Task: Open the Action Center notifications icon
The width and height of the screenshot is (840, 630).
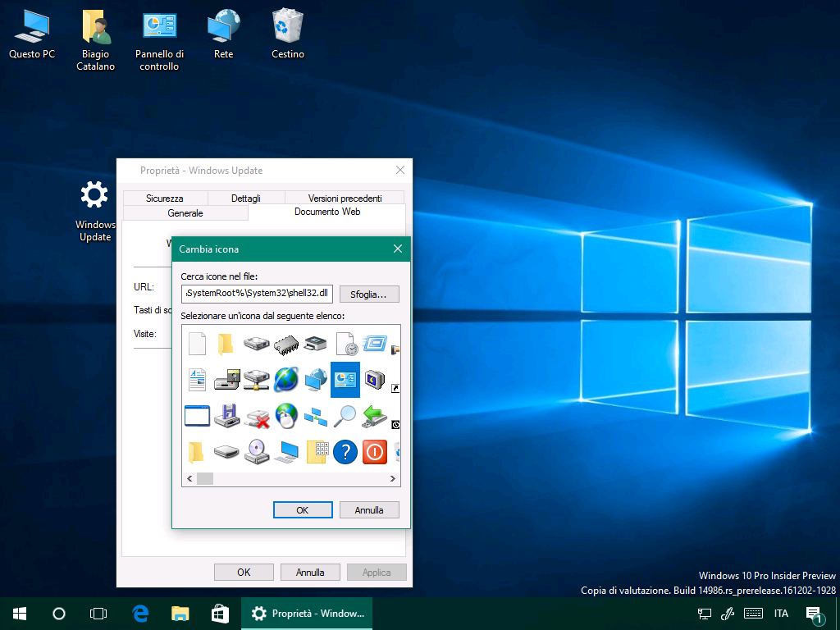Action: click(x=815, y=615)
